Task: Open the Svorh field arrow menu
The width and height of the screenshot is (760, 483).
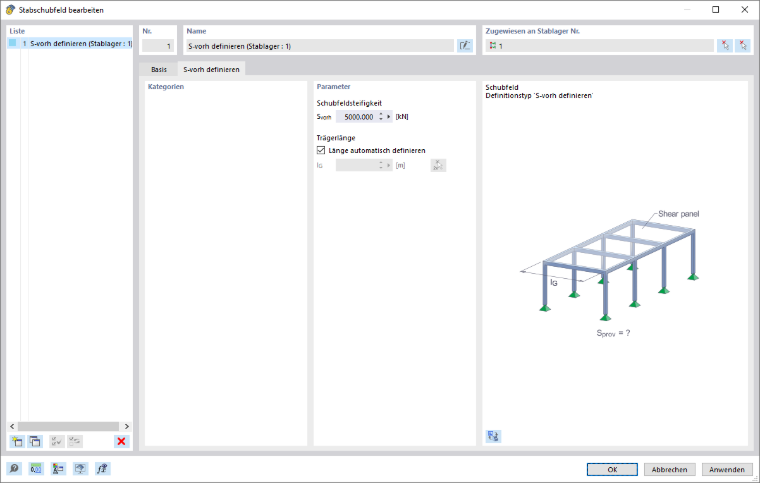Action: point(389,117)
